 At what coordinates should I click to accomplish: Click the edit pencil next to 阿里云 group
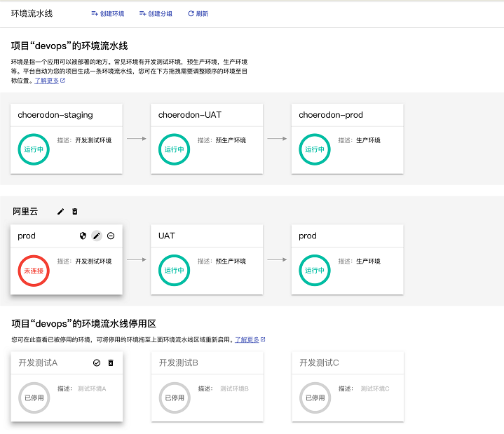pyautogui.click(x=61, y=211)
